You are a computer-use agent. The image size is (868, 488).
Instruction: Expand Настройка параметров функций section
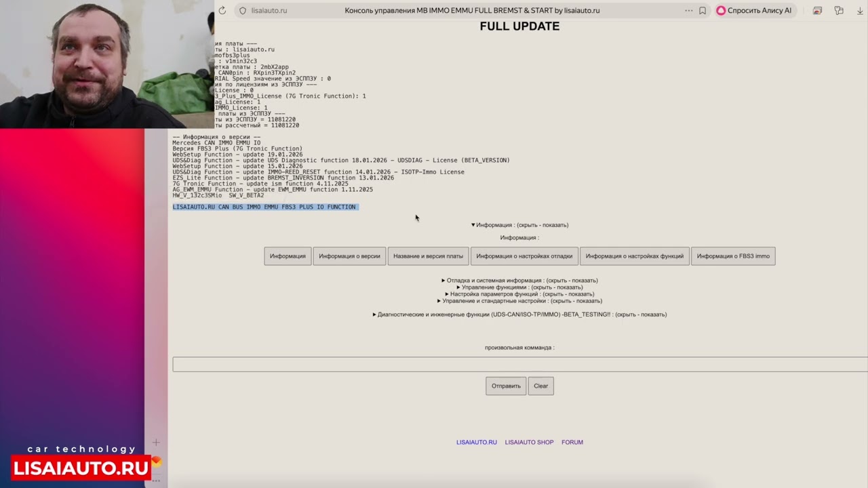click(519, 294)
